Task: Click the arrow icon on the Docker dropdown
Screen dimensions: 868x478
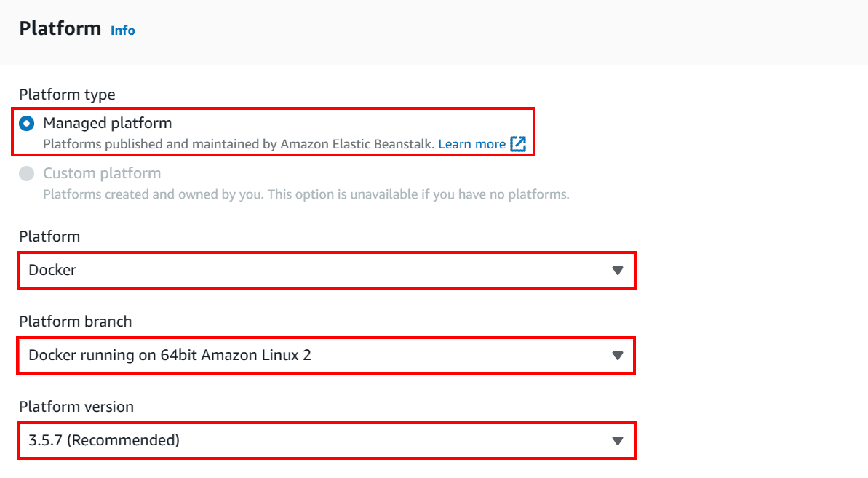Action: click(618, 271)
